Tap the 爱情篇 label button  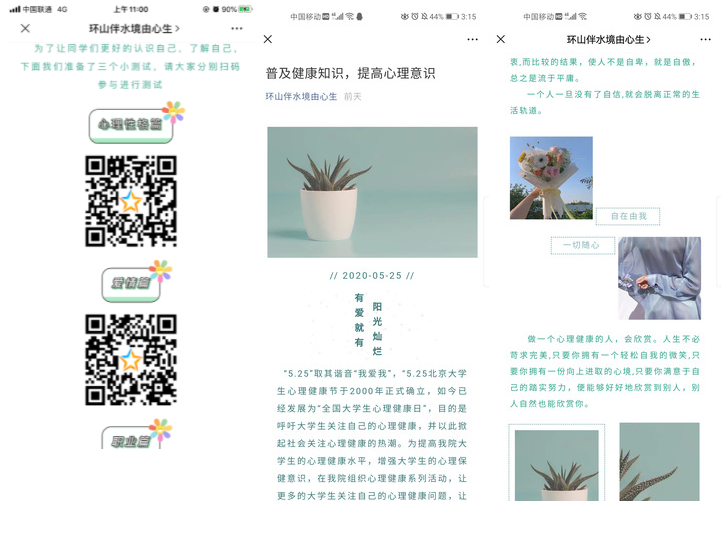[130, 284]
